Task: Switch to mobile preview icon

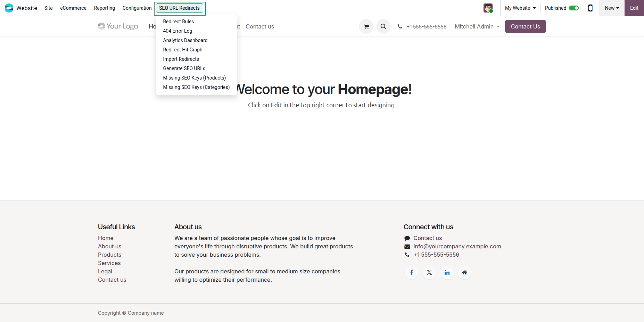Action: [x=590, y=8]
